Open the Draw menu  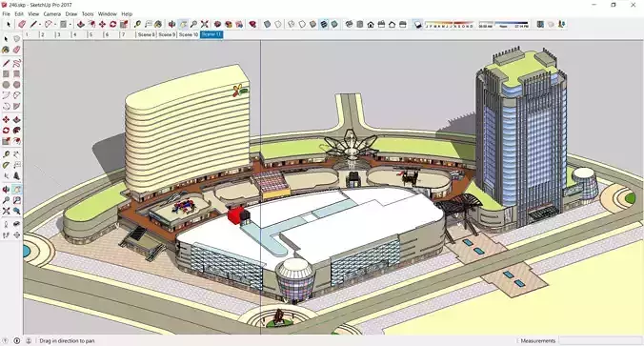tap(71, 14)
